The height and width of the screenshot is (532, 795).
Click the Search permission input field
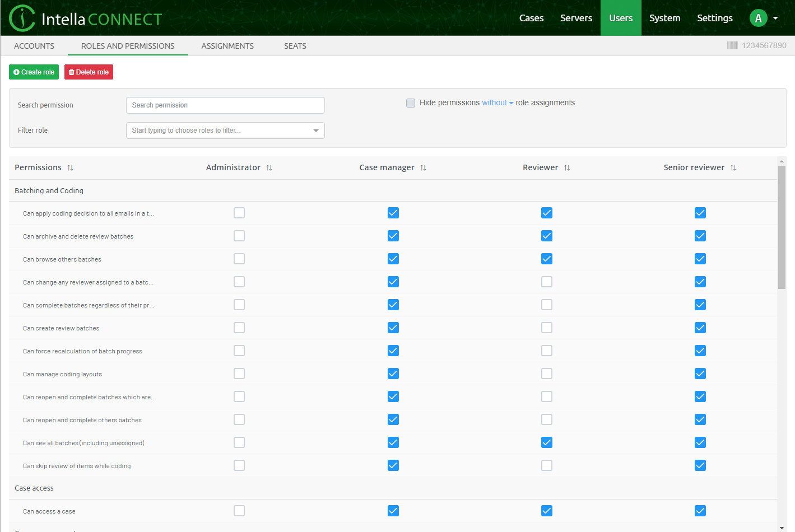pos(225,105)
